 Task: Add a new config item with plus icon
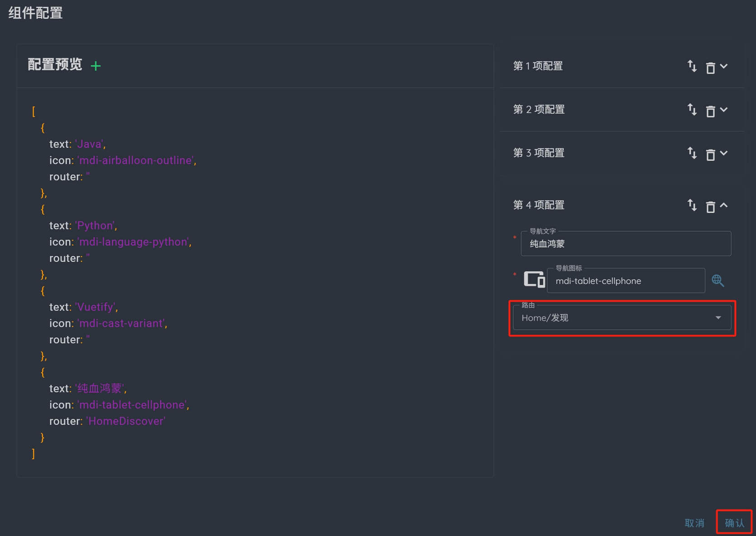96,66
